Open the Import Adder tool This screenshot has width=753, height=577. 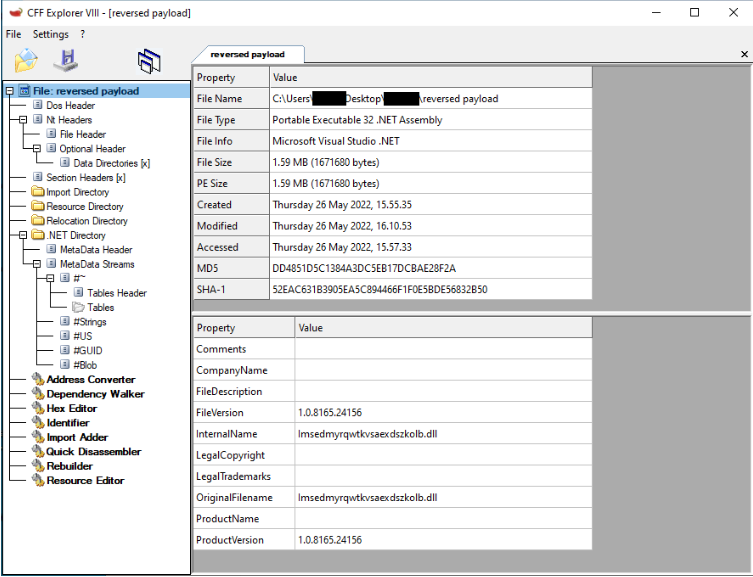pos(77,437)
